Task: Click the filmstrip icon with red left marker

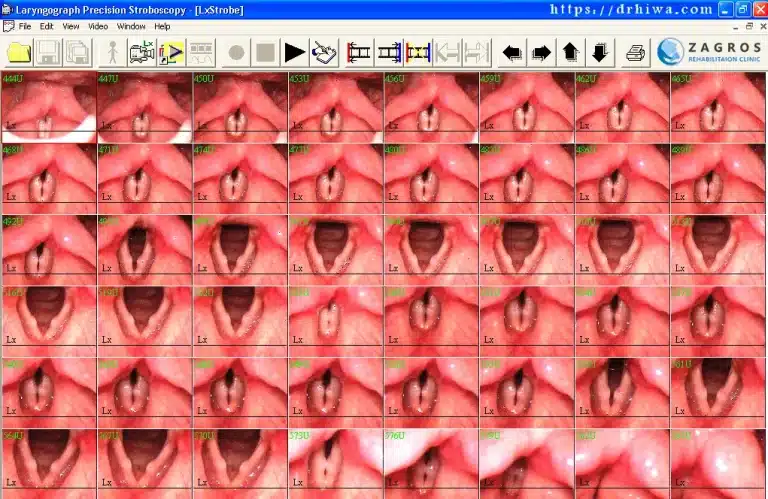Action: pyautogui.click(x=359, y=52)
